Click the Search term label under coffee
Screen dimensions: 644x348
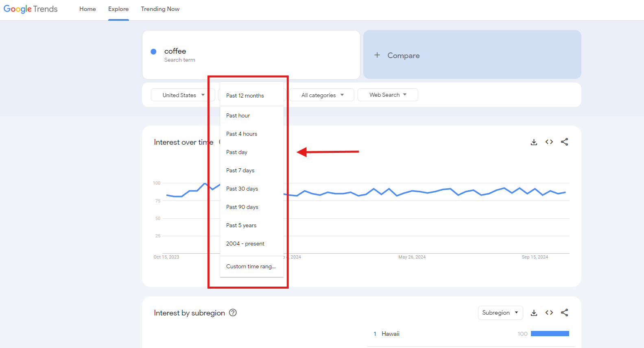tap(180, 60)
